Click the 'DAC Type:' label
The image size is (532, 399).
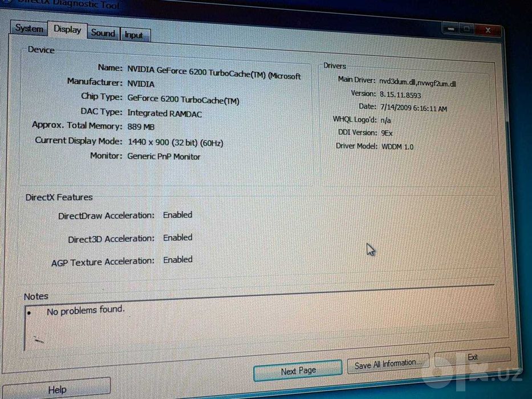point(101,111)
